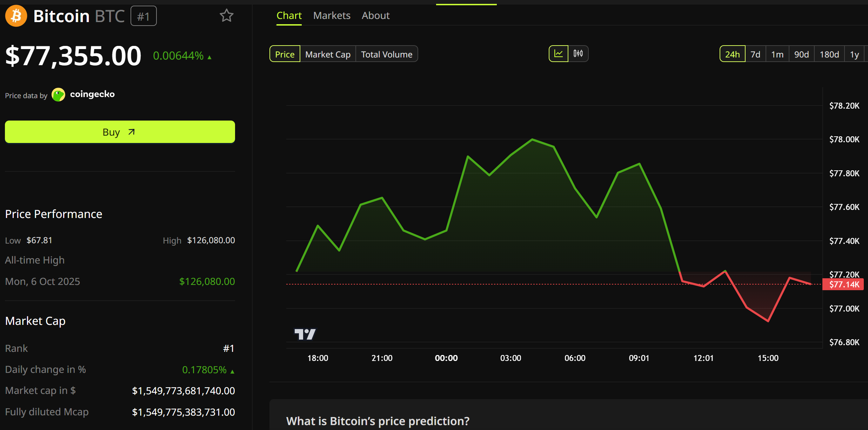Click the Daily change 0.17805% value

coord(208,370)
